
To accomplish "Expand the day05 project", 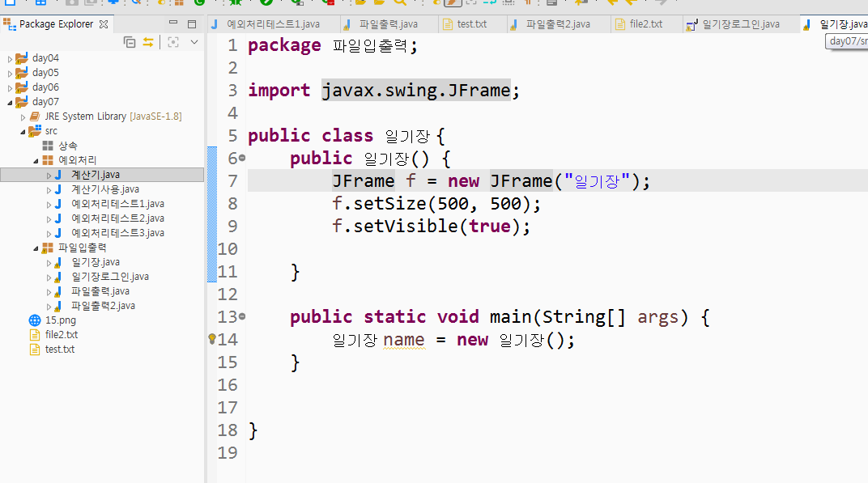I will [x=10, y=73].
